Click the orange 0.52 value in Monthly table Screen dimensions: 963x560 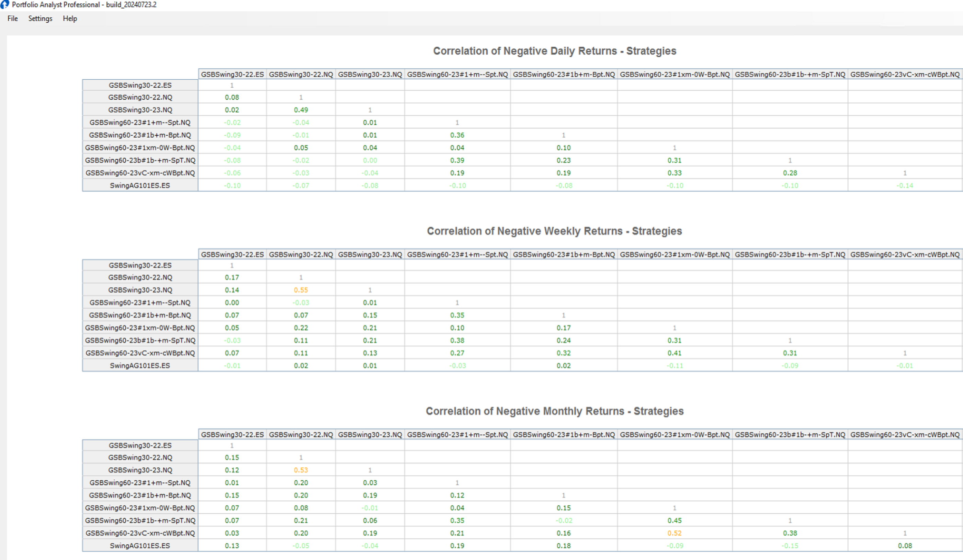tap(675, 533)
